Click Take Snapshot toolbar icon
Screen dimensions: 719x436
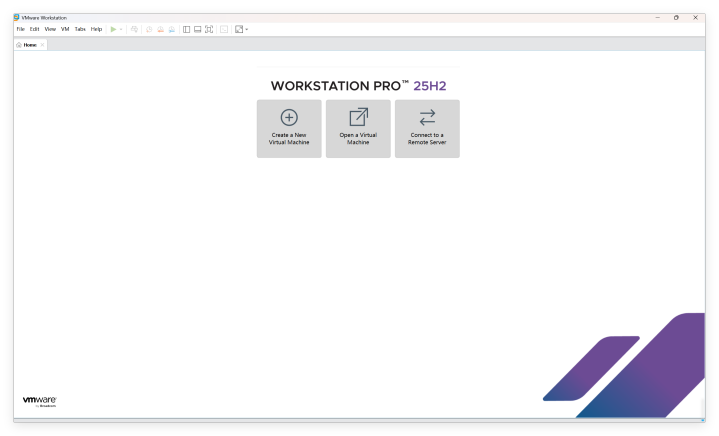[149, 29]
